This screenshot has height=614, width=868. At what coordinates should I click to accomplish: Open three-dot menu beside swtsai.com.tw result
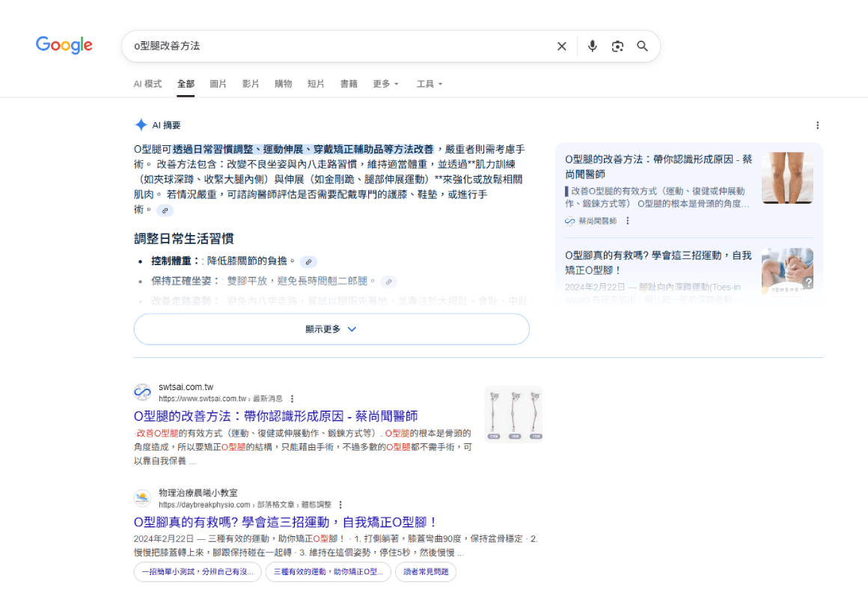pyautogui.click(x=293, y=399)
